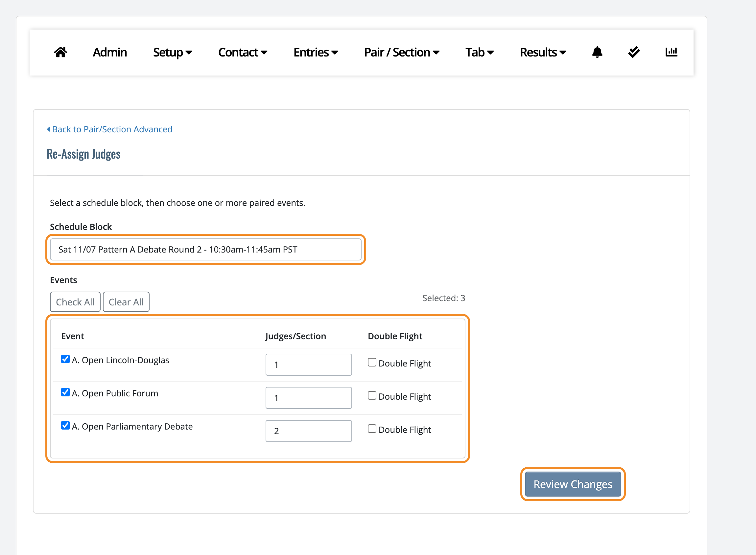The width and height of the screenshot is (756, 555).
Task: Enable Double Flight for Open Public Forum
Action: click(372, 395)
